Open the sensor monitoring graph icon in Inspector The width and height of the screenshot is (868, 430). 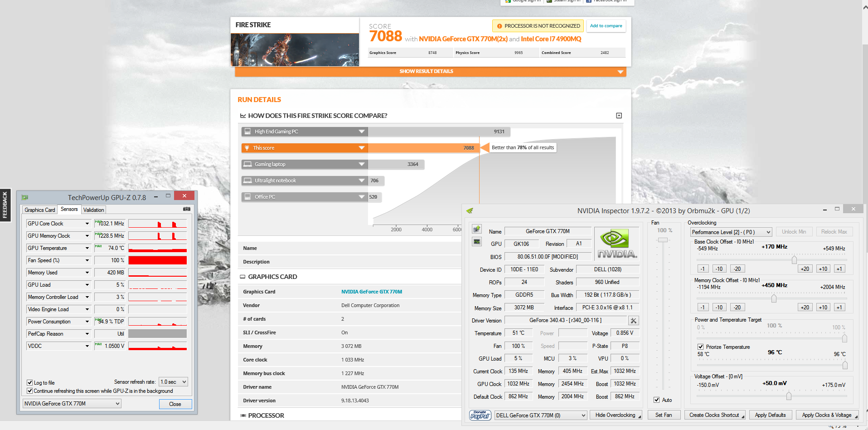[477, 242]
